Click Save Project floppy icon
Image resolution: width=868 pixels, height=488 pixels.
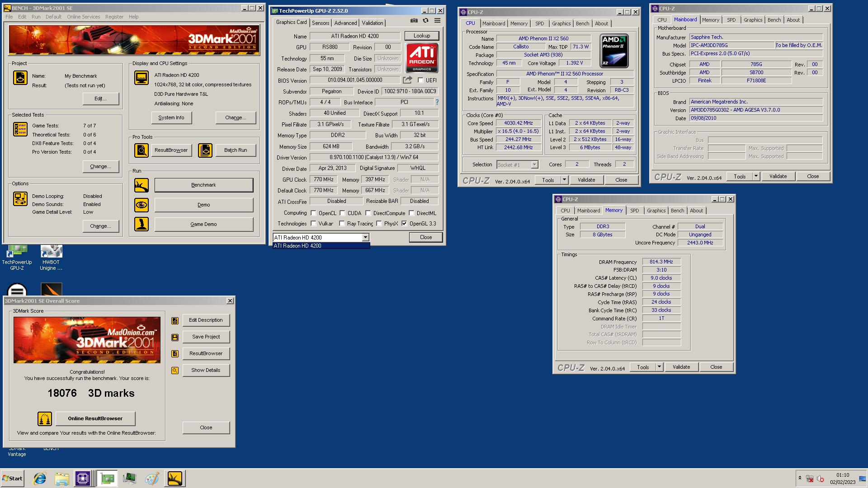pyautogui.click(x=175, y=338)
